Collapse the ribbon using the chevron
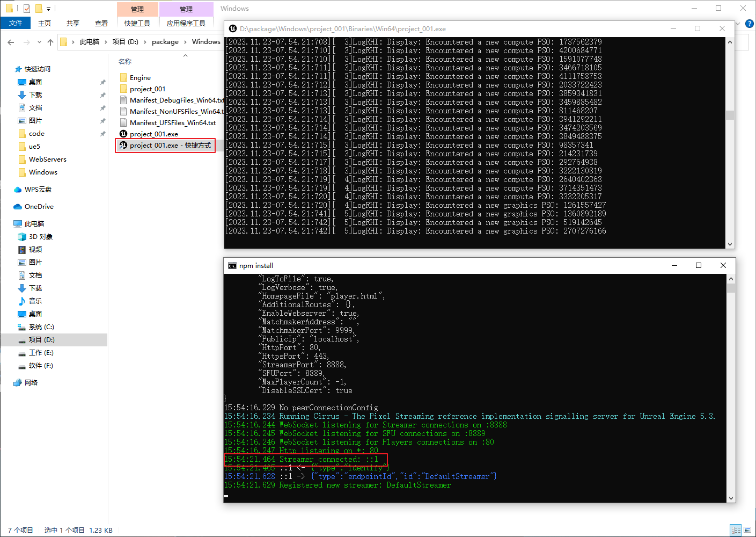Screen dimensions: 756x537 coord(738,24)
